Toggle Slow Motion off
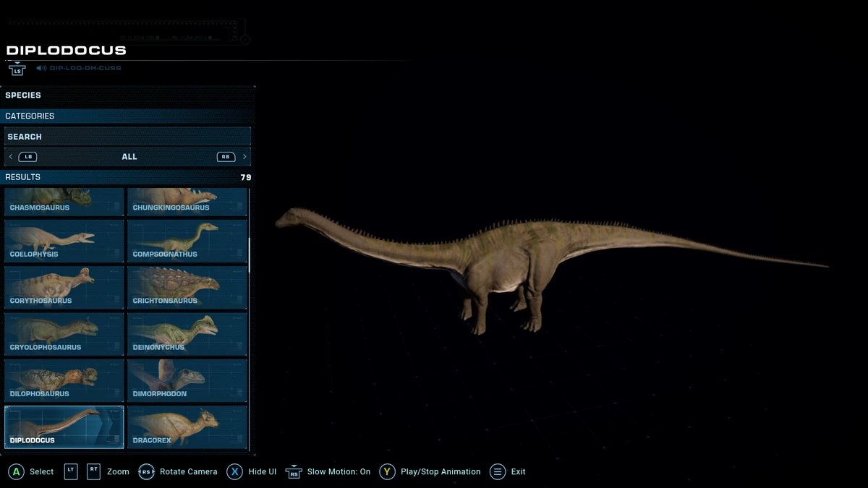868x488 pixels. [x=293, y=471]
